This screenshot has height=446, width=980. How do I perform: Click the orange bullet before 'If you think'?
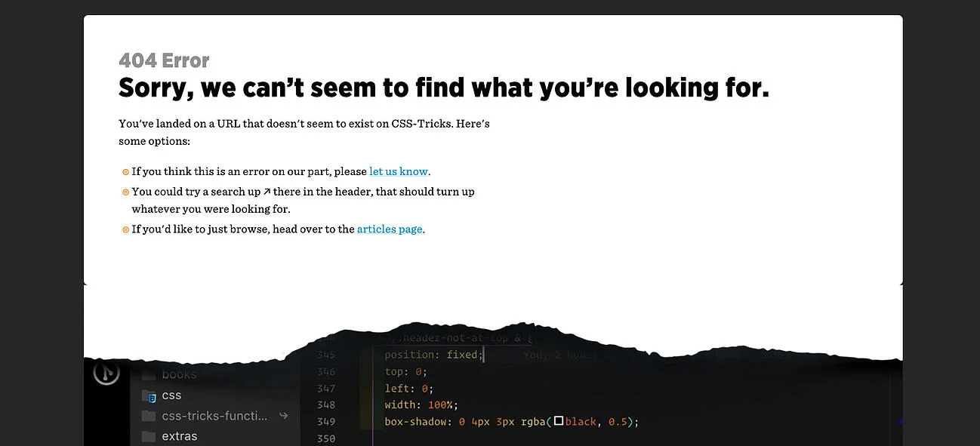[125, 172]
